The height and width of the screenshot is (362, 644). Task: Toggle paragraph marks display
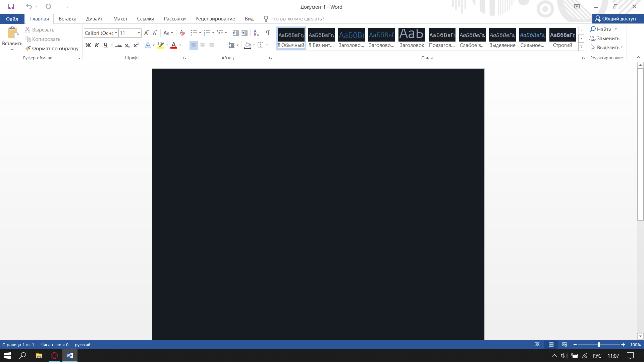268,33
